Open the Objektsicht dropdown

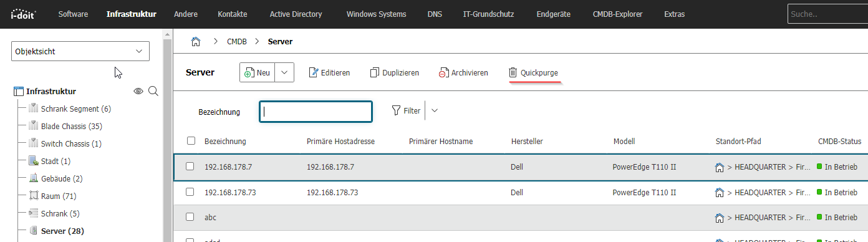(x=80, y=51)
